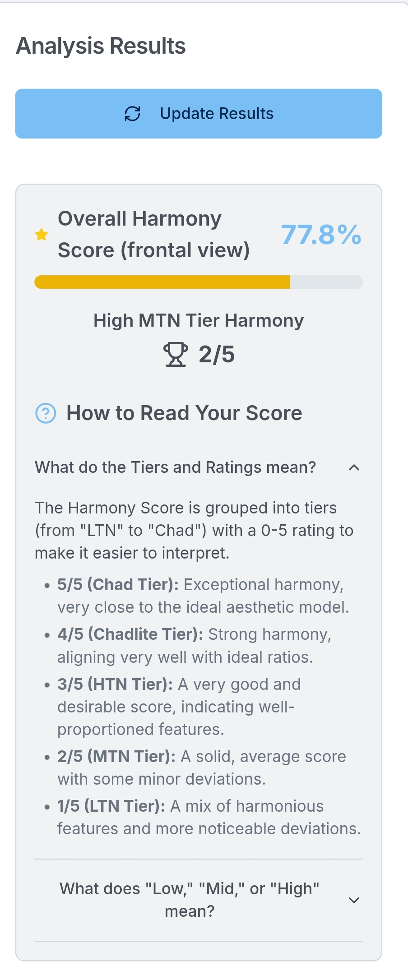The width and height of the screenshot is (408, 980).
Task: Click the refresh icon in Update Results
Action: click(x=132, y=114)
